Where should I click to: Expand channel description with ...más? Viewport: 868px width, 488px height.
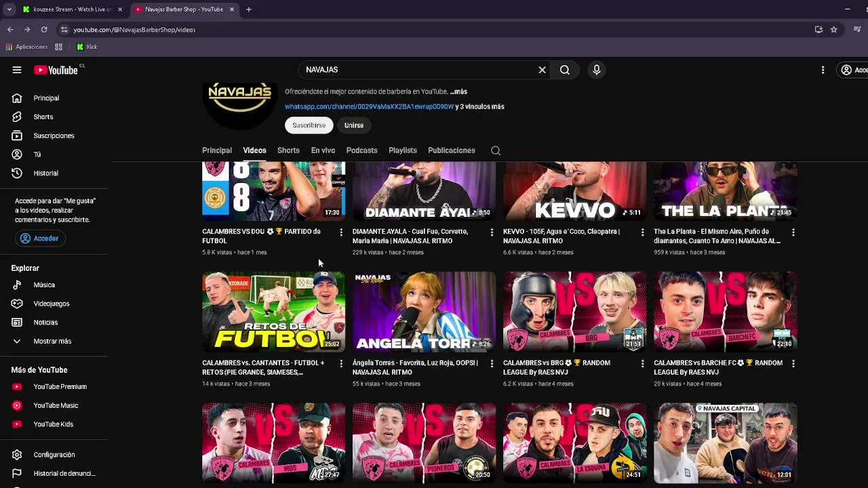point(458,91)
